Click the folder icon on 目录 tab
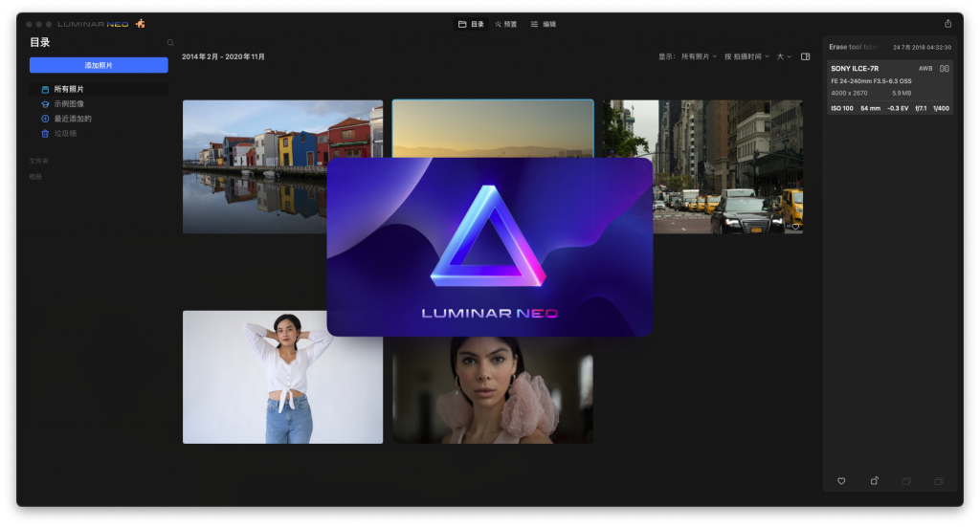This screenshot has width=980, height=527. coord(462,24)
